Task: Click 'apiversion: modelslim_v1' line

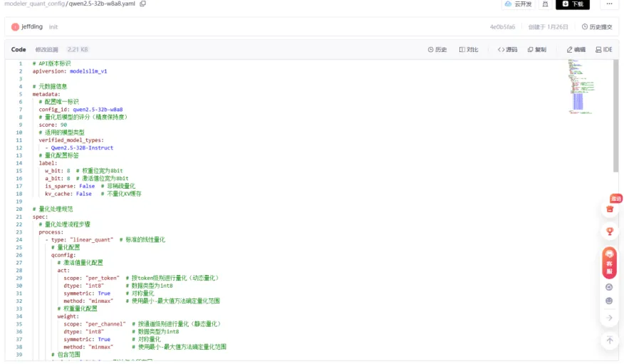Action: pyautogui.click(x=70, y=71)
